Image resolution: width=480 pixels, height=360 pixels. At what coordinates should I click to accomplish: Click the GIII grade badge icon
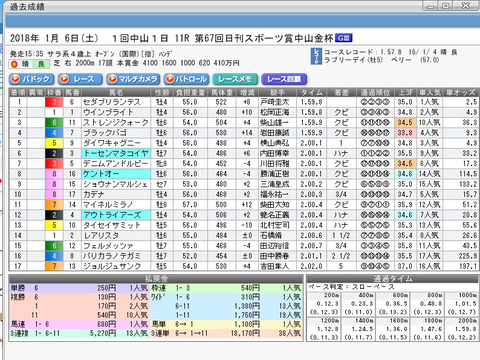(x=343, y=38)
